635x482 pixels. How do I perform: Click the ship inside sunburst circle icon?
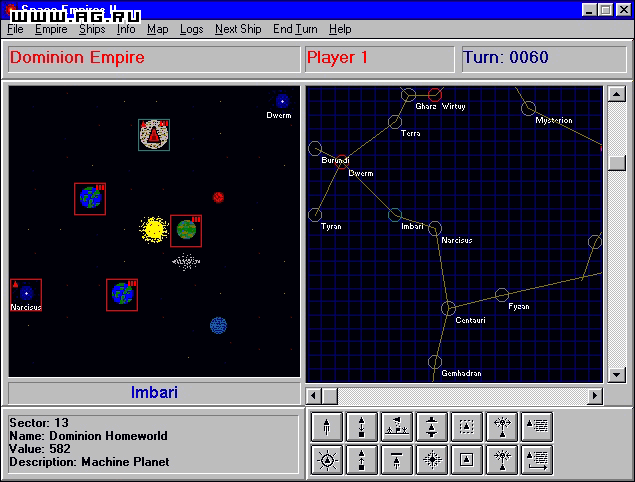coord(327,460)
